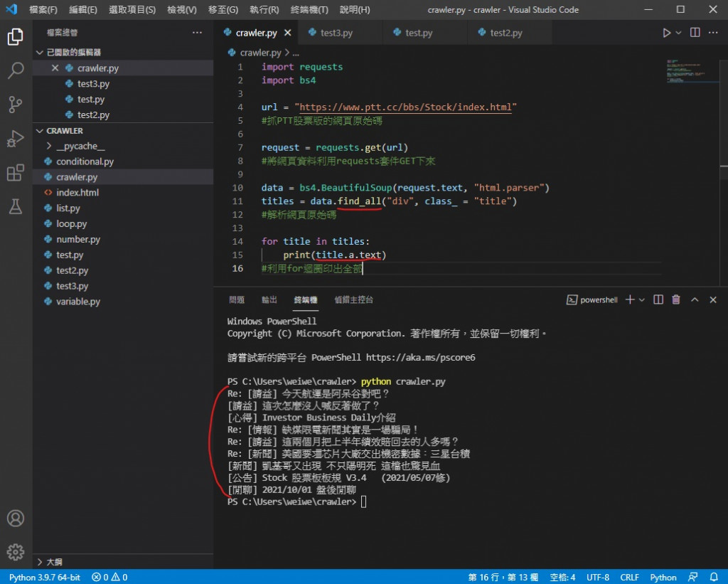Change language mode Python in status bar

point(663,577)
